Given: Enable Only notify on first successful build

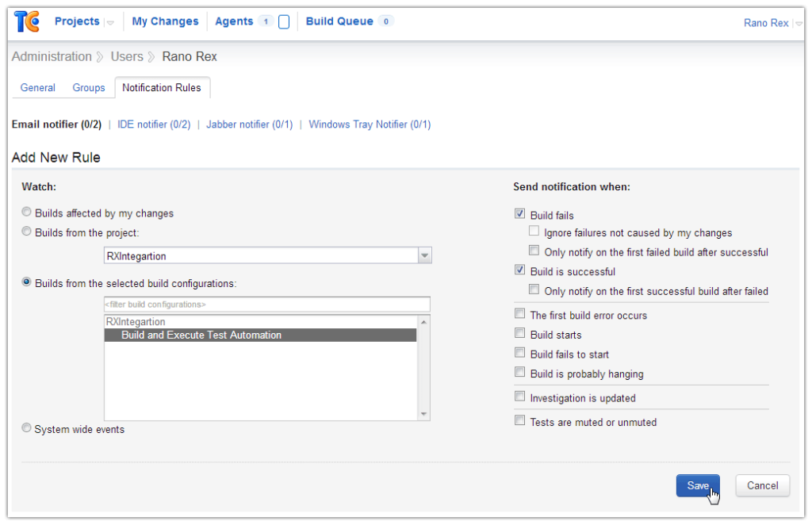Looking at the screenshot, I should tap(534, 289).
